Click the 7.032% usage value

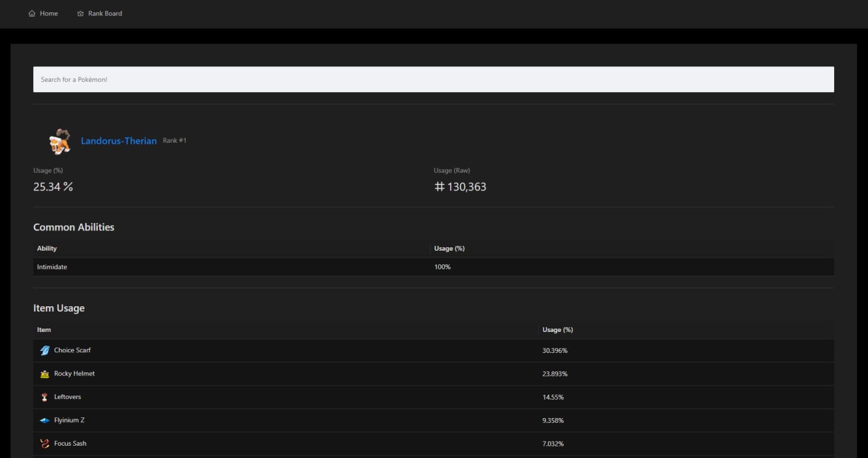(x=553, y=444)
